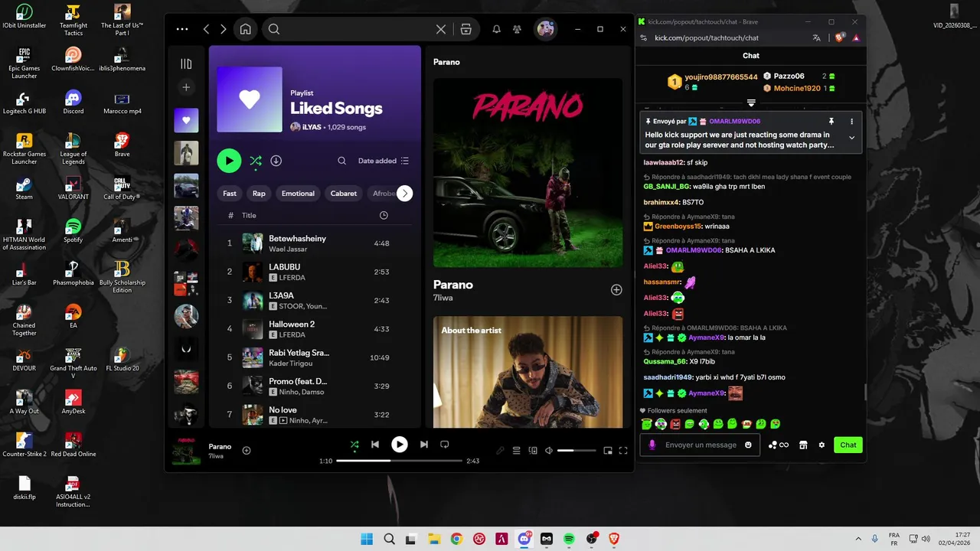Expand Your Library sidebar icon
Image resolution: width=980 pixels, height=551 pixels.
[x=186, y=64]
